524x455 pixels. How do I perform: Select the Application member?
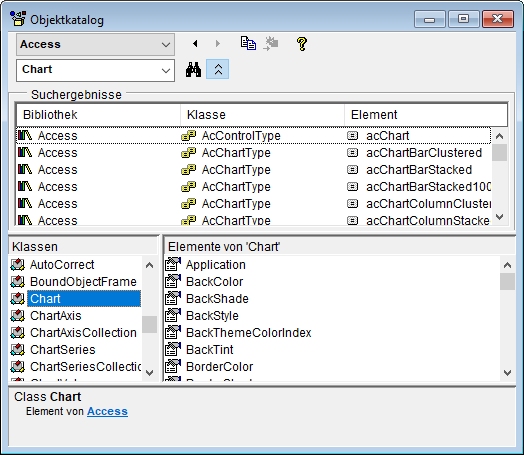coord(216,265)
